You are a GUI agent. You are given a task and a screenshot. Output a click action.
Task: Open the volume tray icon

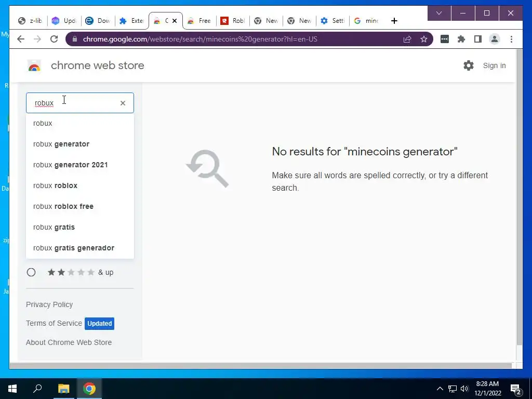(x=464, y=389)
